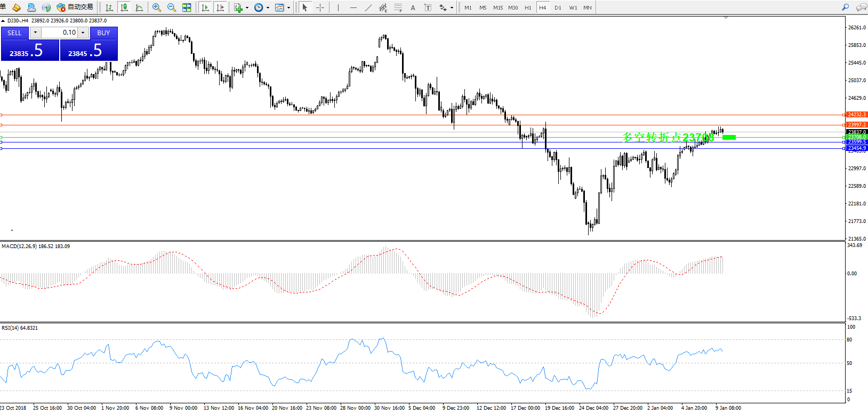868x414 pixels.
Task: Click the BUY button
Action: coord(103,33)
